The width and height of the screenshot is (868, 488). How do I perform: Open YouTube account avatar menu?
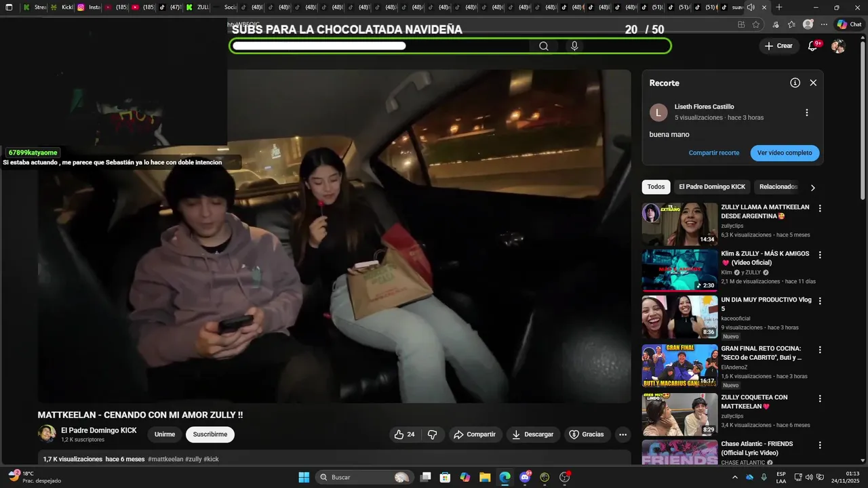[838, 46]
